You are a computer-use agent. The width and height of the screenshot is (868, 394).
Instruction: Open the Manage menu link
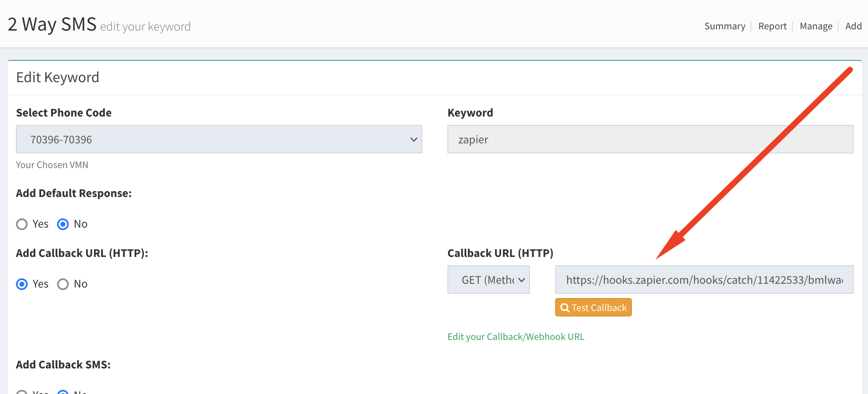tap(816, 26)
